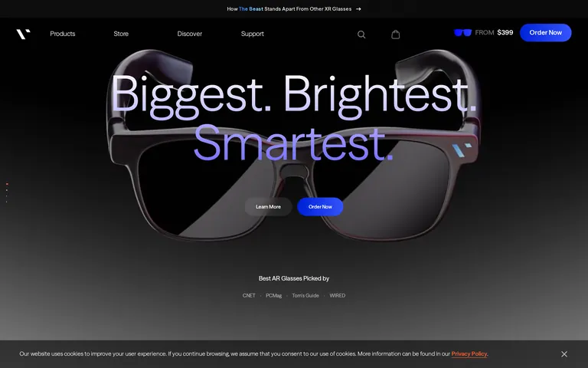Click 'Best AR Glasses Picked by' text

coord(294,278)
